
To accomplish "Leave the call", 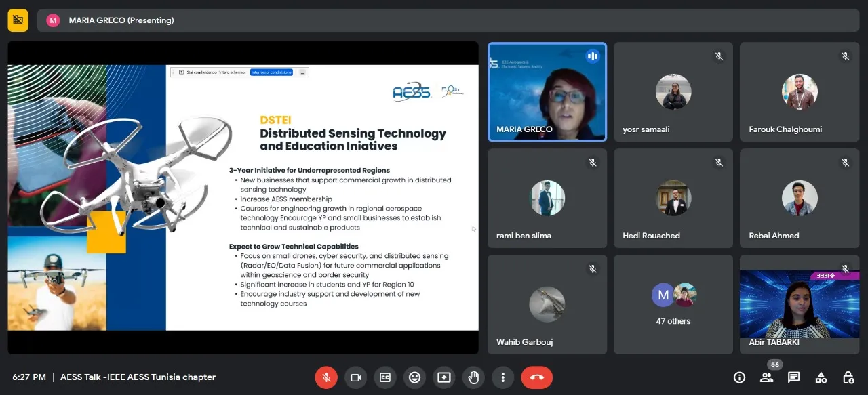I will tap(537, 377).
